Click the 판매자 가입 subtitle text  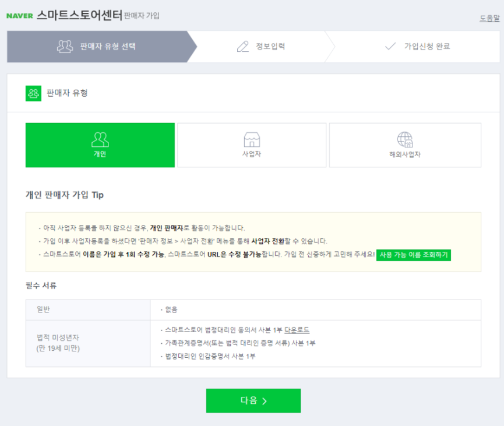pos(142,16)
